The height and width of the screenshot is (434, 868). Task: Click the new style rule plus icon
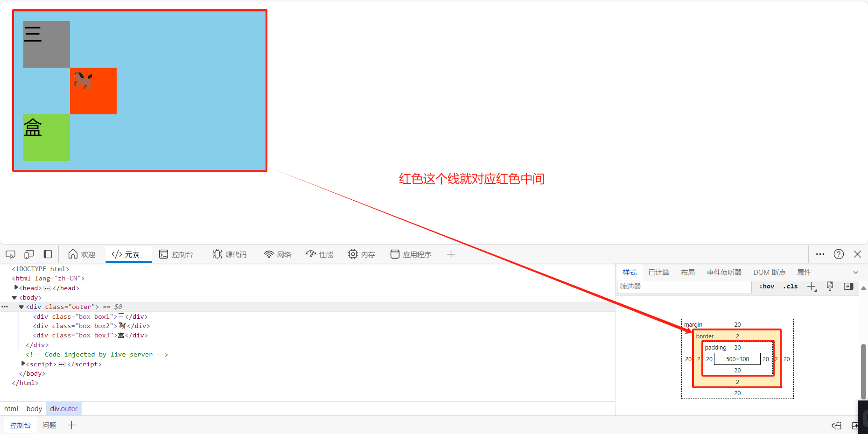pos(812,287)
